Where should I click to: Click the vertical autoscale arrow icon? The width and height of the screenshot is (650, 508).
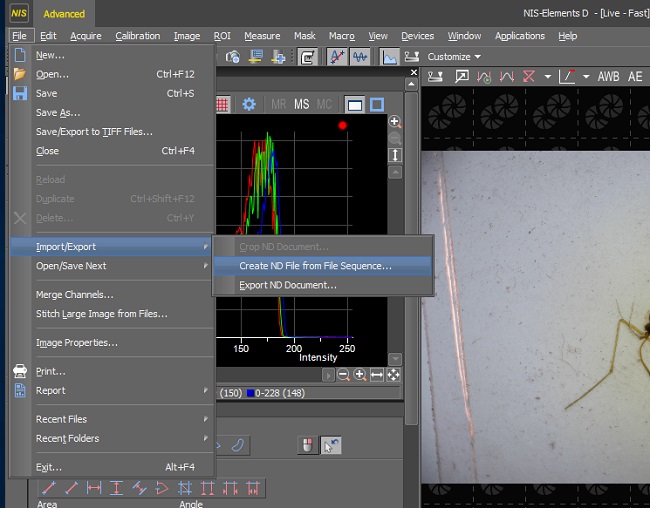(395, 155)
